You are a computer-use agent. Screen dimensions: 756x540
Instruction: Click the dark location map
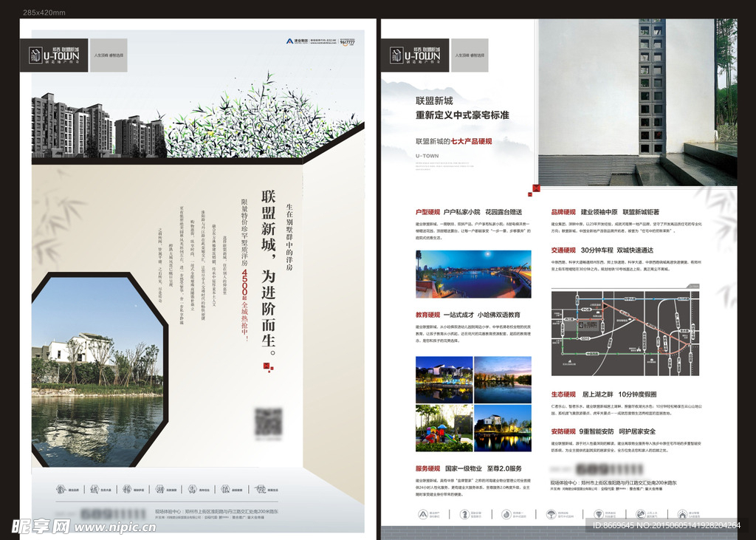click(625, 333)
